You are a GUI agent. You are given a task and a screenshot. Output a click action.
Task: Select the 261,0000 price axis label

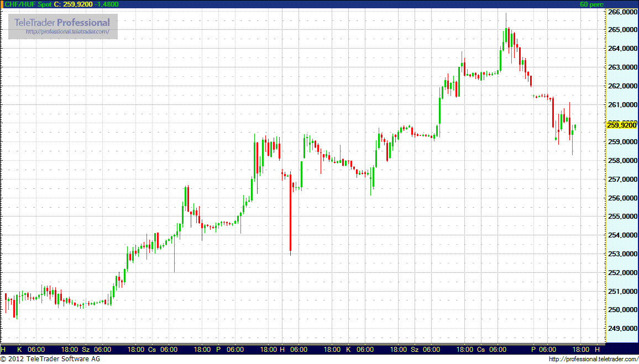tap(622, 104)
